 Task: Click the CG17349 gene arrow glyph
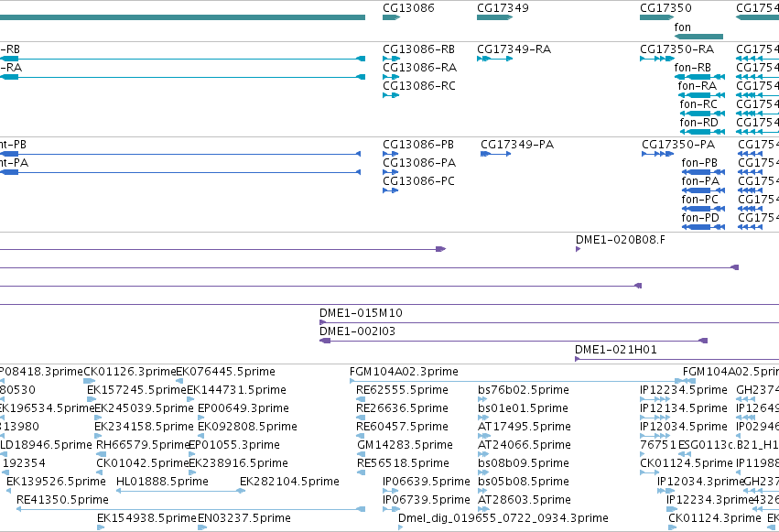(494, 17)
